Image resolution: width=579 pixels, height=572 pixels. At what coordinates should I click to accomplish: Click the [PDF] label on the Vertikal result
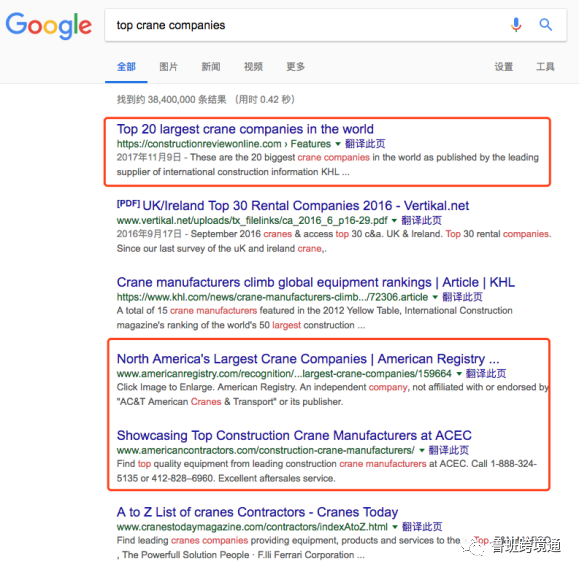click(x=128, y=204)
